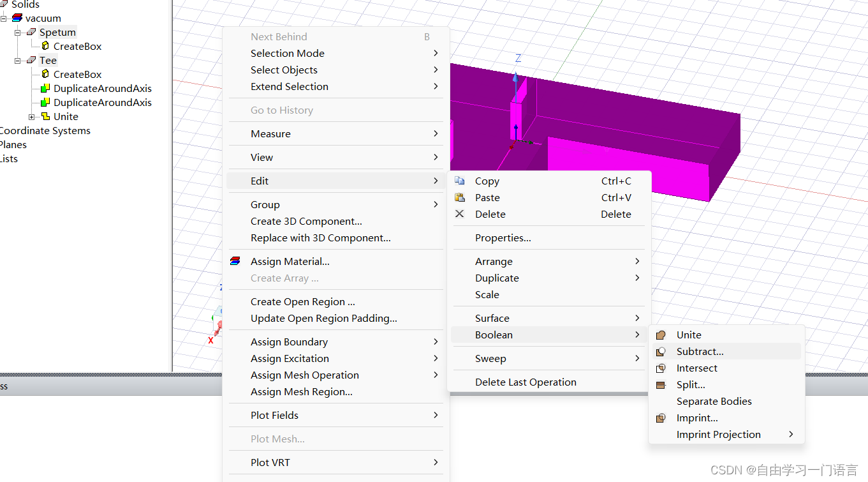Choose Split... from Boolean menu

pyautogui.click(x=726, y=384)
